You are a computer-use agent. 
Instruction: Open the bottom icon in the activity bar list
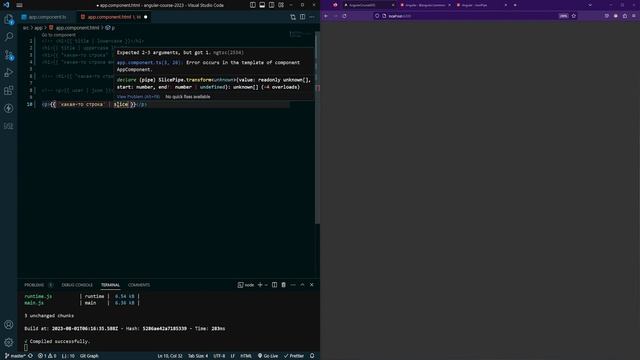(x=9, y=126)
